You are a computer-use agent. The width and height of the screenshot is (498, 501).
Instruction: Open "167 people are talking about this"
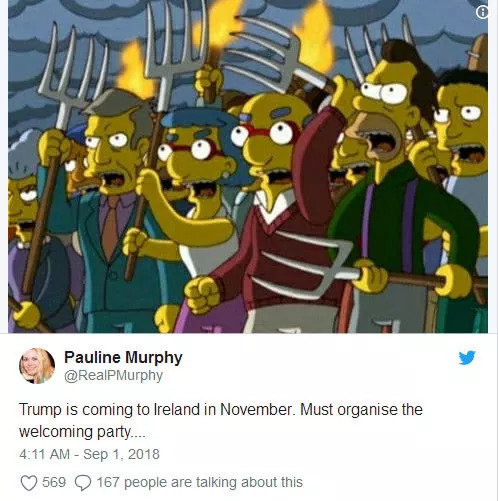(200, 482)
